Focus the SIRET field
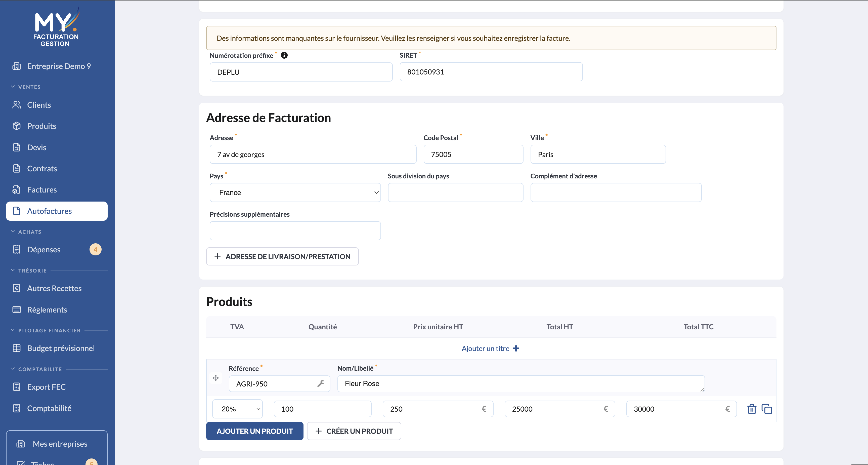868x465 pixels. (491, 72)
